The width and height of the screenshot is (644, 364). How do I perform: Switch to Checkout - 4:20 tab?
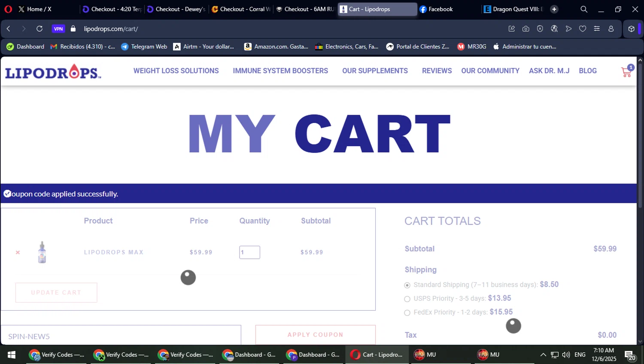(x=112, y=9)
